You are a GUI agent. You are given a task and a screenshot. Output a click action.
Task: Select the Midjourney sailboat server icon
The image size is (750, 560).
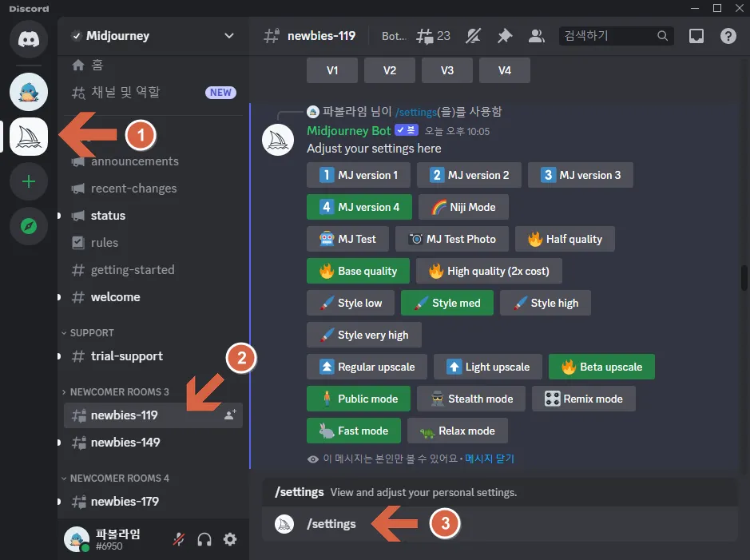click(x=29, y=137)
